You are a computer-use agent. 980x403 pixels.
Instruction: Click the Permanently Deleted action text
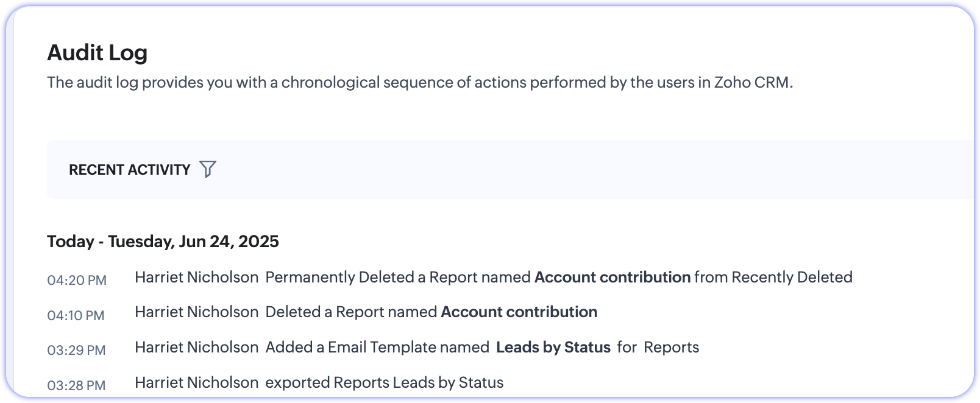[x=340, y=278]
